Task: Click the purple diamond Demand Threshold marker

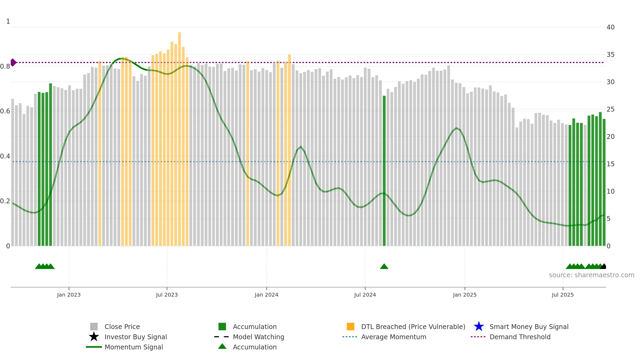Action: coord(13,62)
